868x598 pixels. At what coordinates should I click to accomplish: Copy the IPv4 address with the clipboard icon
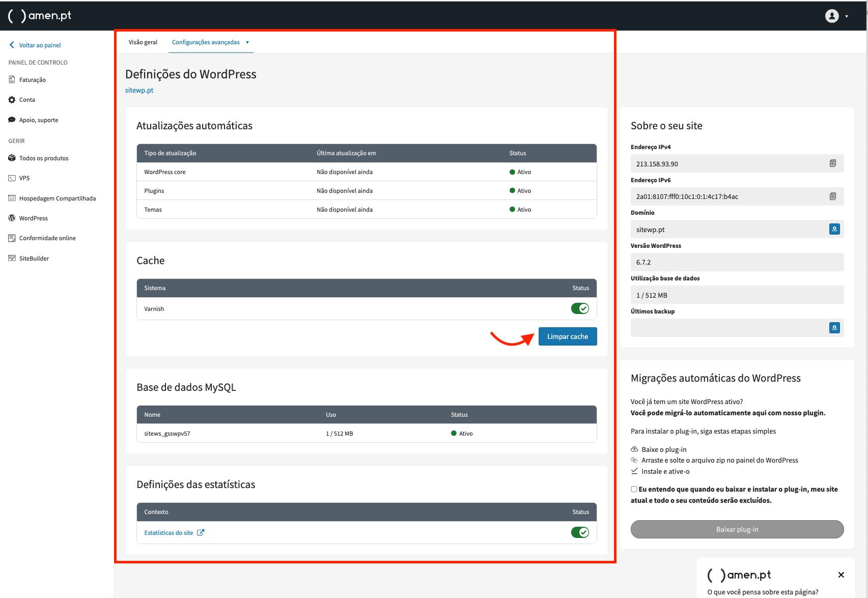point(832,163)
